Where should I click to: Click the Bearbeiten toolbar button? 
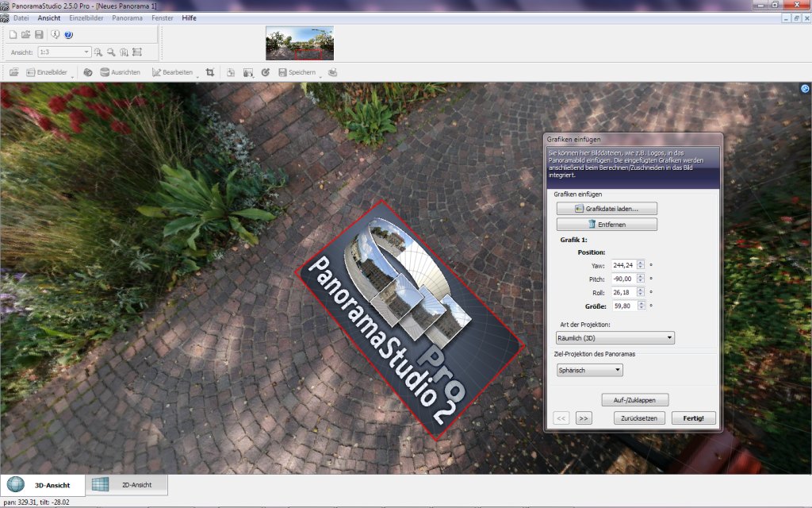(172, 72)
